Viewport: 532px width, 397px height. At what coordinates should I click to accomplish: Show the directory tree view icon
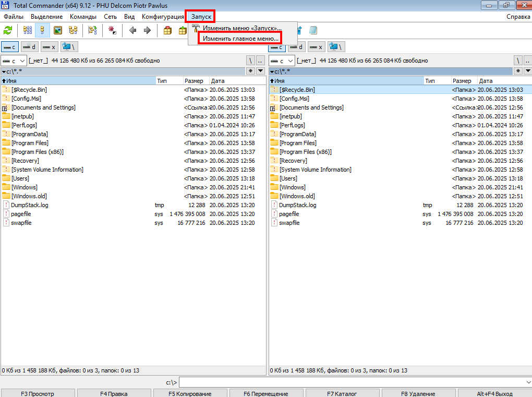pyautogui.click(x=73, y=31)
